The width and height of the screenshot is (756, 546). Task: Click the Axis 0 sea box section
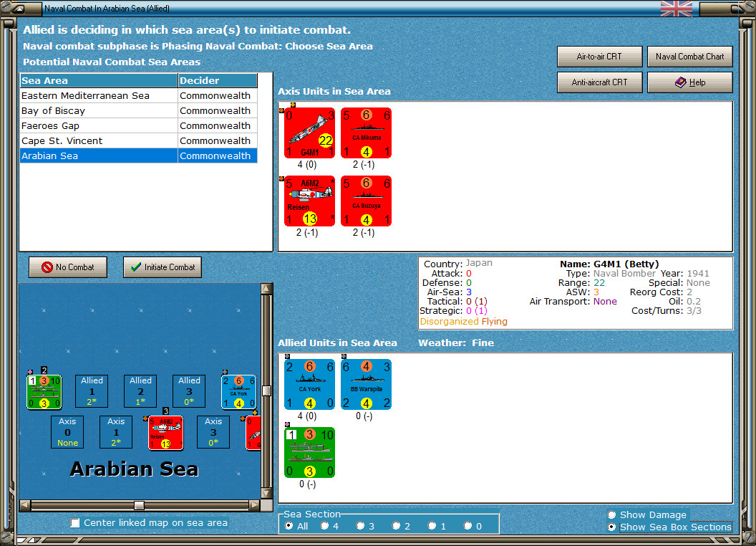coord(67,432)
